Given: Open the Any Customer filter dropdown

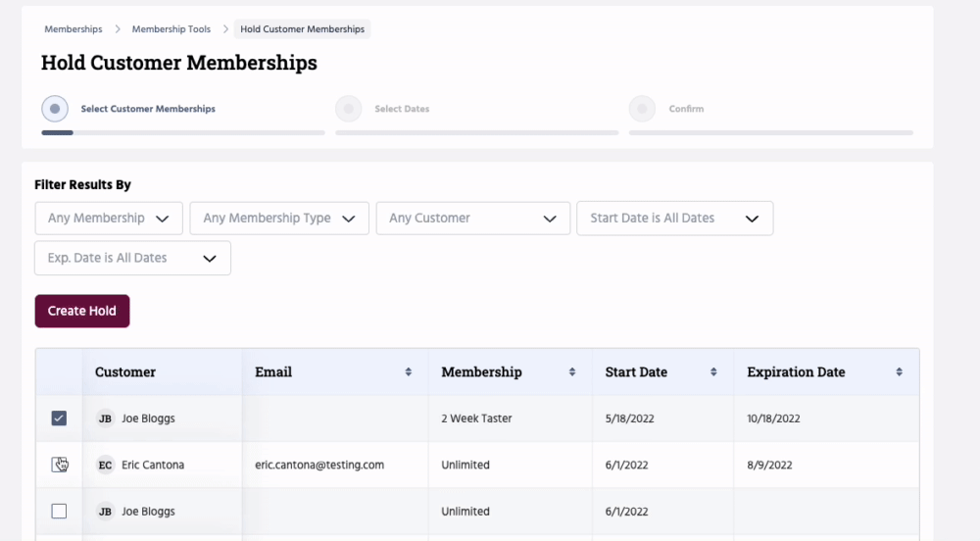Looking at the screenshot, I should pos(472,219).
